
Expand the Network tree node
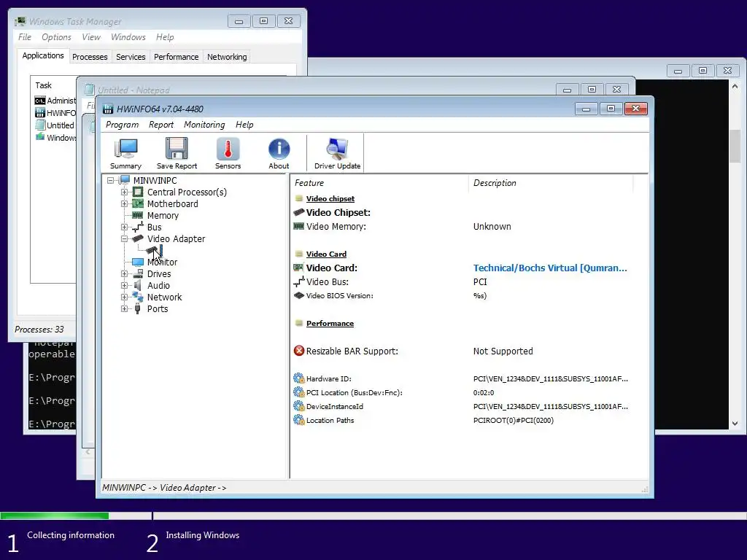(x=124, y=297)
